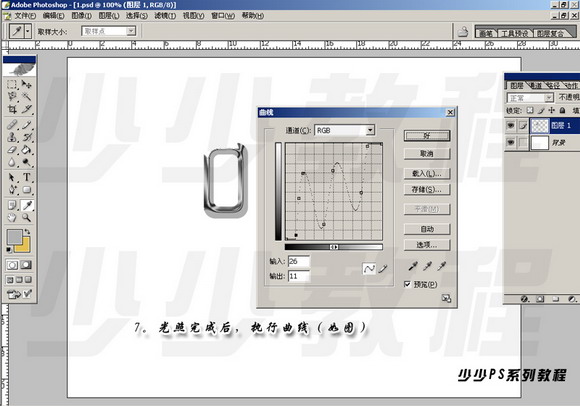Select the Eraser tool

[x=12, y=150]
